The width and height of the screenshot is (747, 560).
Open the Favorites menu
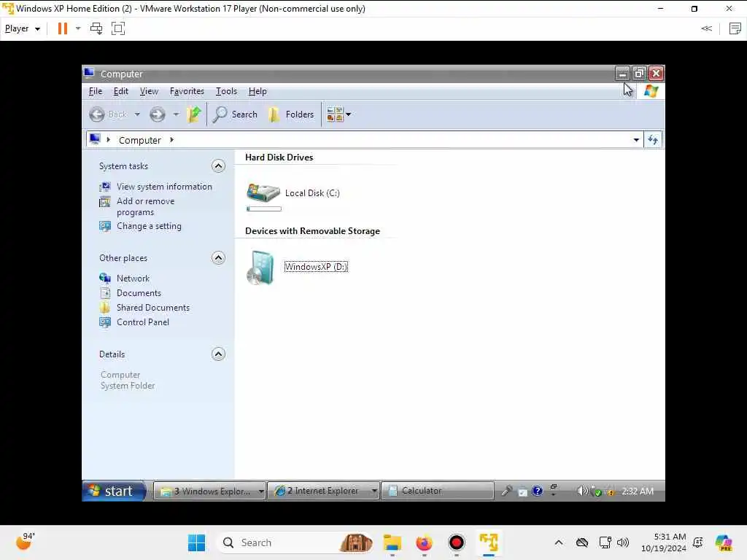[187, 91]
